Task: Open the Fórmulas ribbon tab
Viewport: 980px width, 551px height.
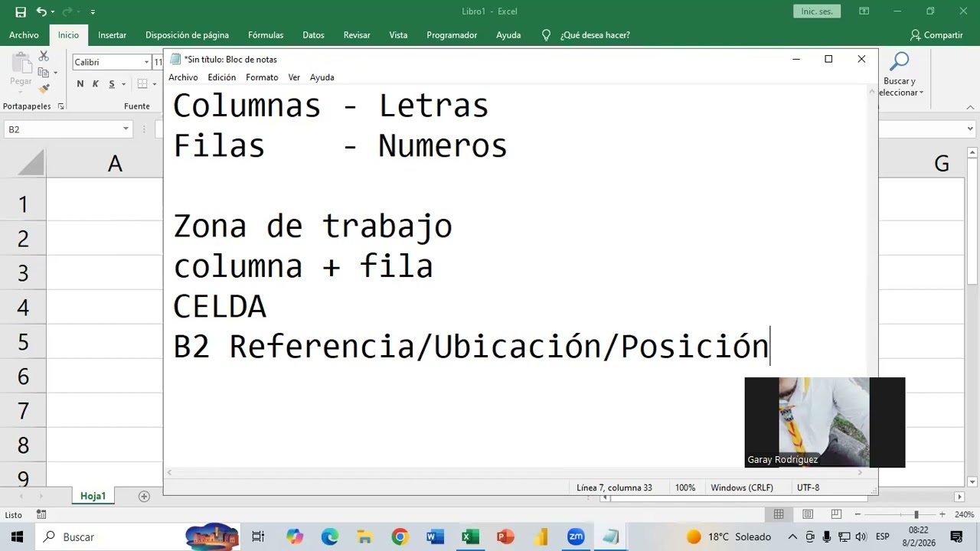Action: (266, 35)
